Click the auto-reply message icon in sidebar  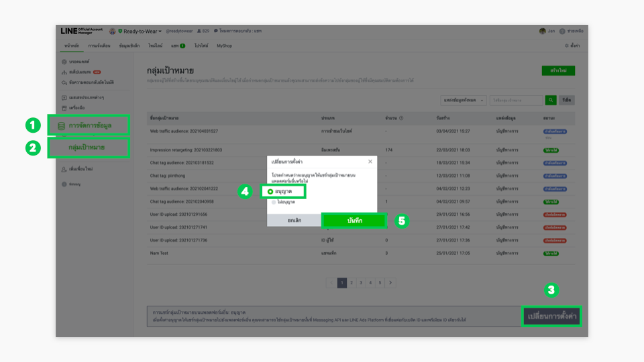click(64, 82)
